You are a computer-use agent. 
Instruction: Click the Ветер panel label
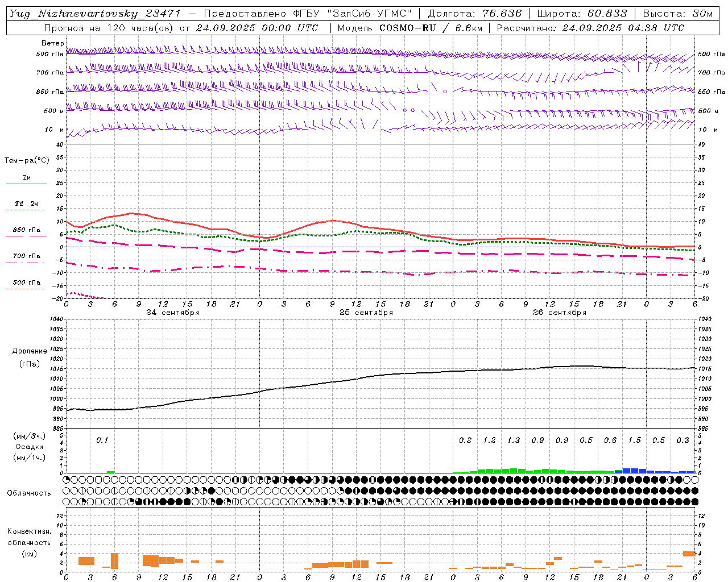[x=52, y=43]
